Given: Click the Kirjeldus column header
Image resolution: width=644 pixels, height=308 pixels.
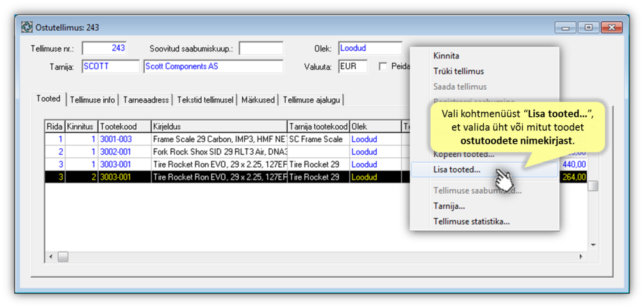Looking at the screenshot, I should pyautogui.click(x=218, y=126).
